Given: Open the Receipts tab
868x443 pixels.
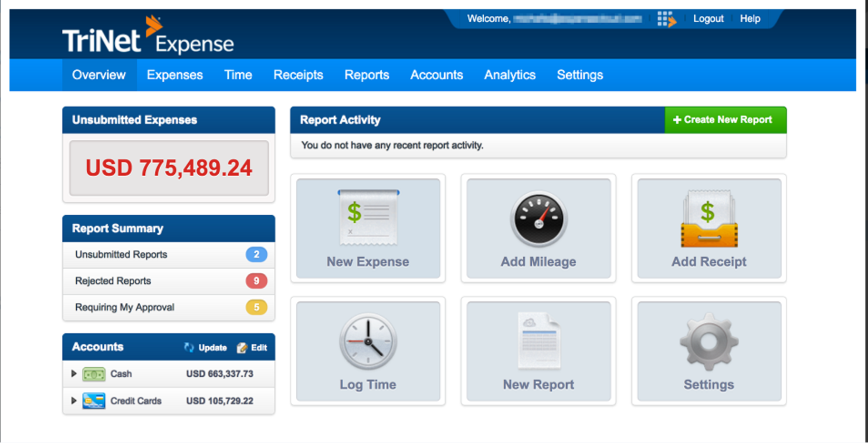Looking at the screenshot, I should coord(299,75).
